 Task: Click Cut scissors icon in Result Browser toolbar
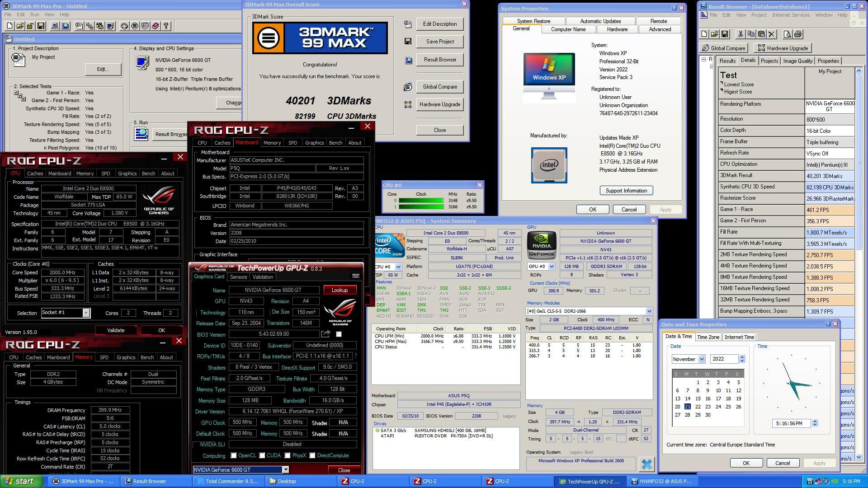741,34
